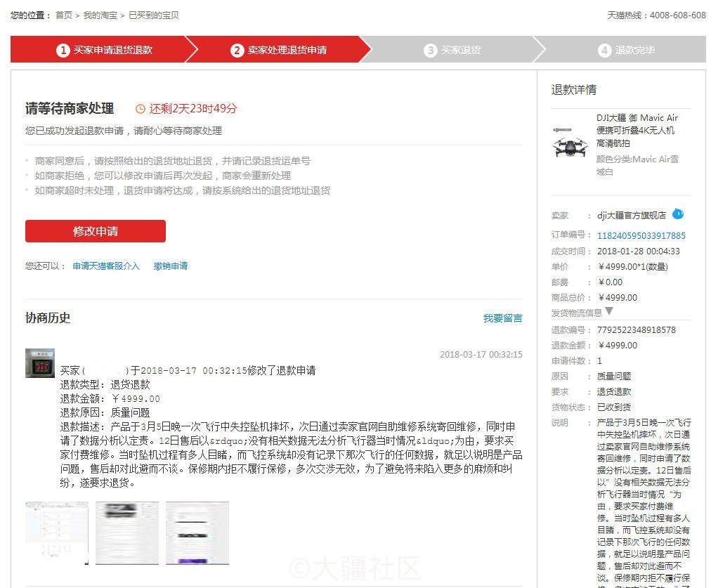Screen dimensions: 711x588
Task: Select step 4 退款完毕
Action: coord(626,50)
